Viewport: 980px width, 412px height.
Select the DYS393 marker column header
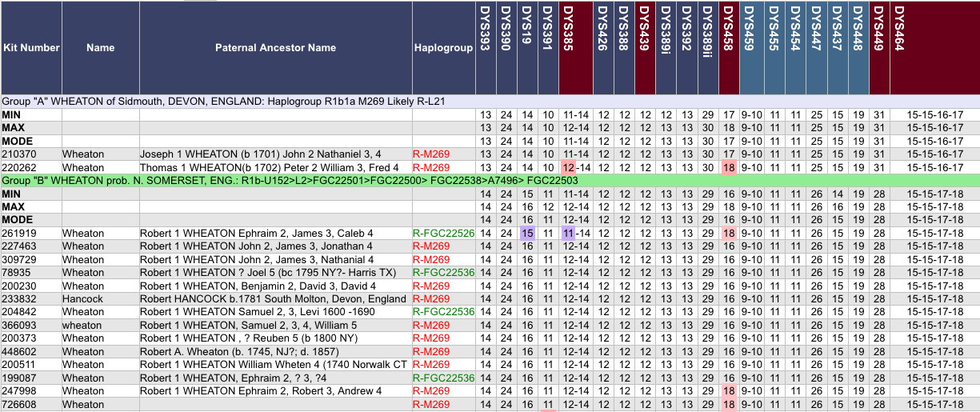tap(485, 48)
